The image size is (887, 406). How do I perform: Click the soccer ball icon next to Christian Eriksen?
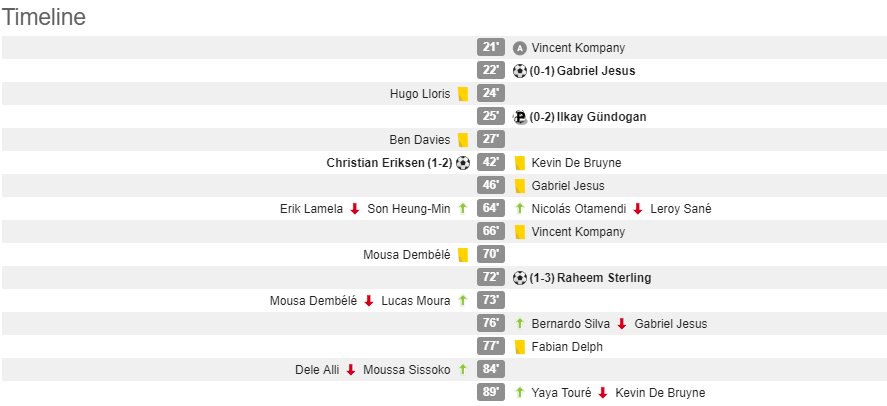463,163
